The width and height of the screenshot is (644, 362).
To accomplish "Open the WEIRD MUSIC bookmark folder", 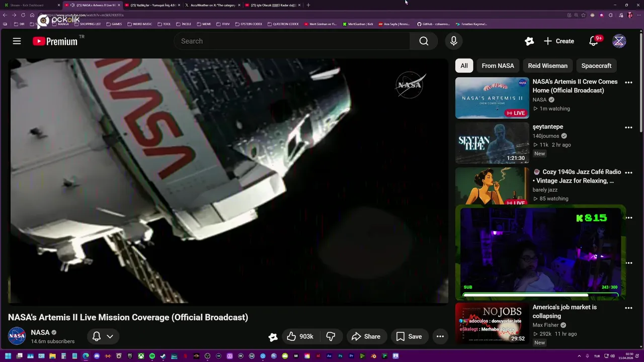I will point(139,24).
